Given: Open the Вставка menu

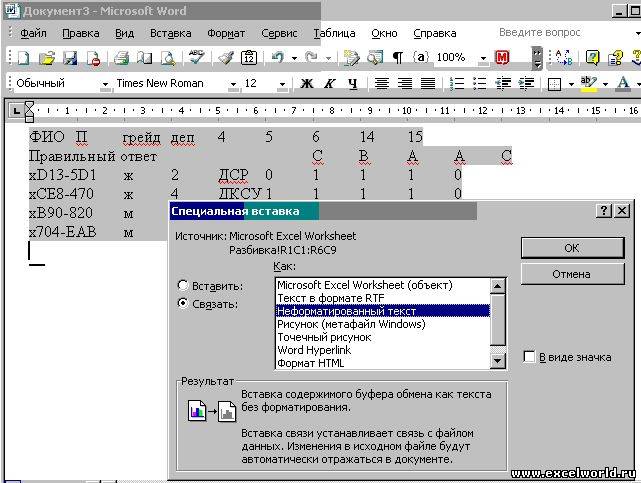Looking at the screenshot, I should point(170,33).
